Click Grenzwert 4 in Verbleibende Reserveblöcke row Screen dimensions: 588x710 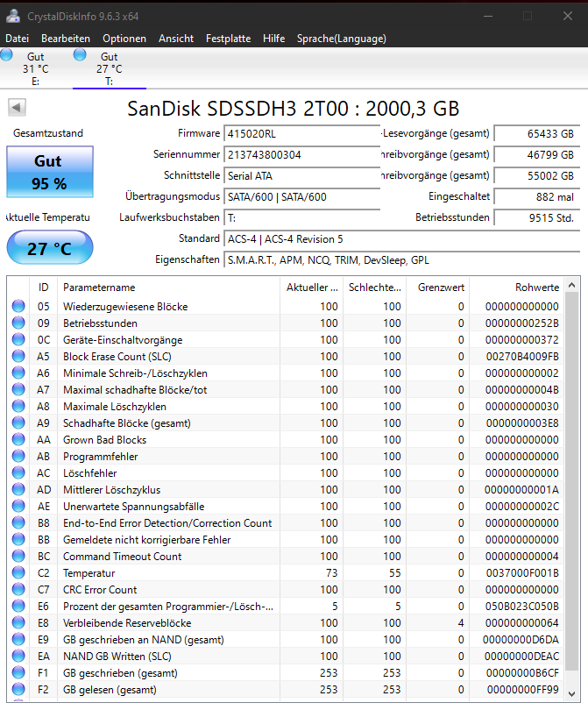tap(461, 622)
